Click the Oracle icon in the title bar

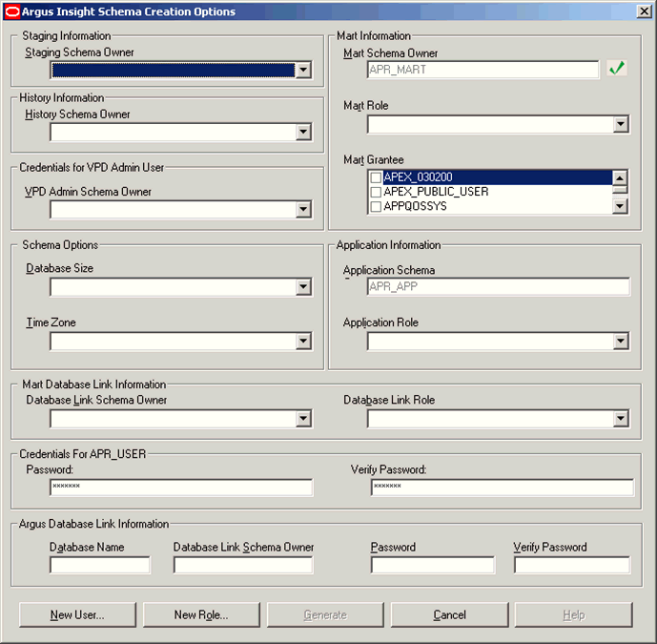pos(11,11)
